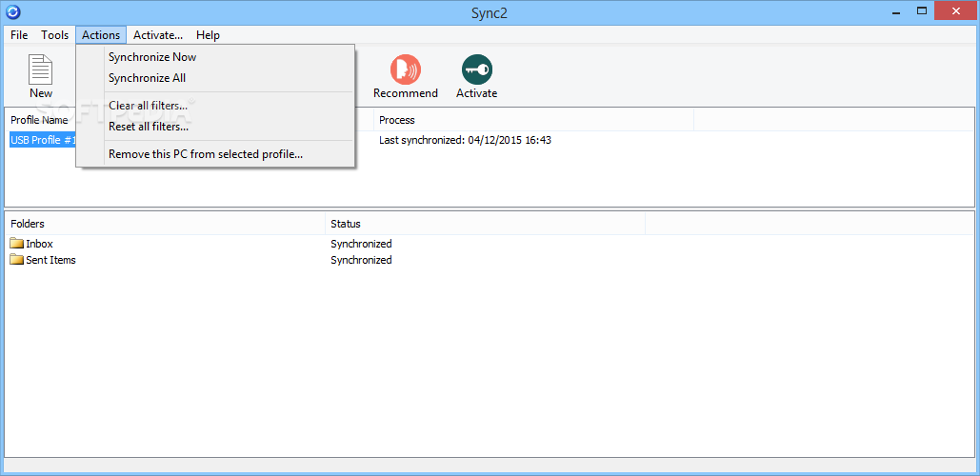
Task: Click the Sync2 app icon in title bar
Action: [x=13, y=11]
